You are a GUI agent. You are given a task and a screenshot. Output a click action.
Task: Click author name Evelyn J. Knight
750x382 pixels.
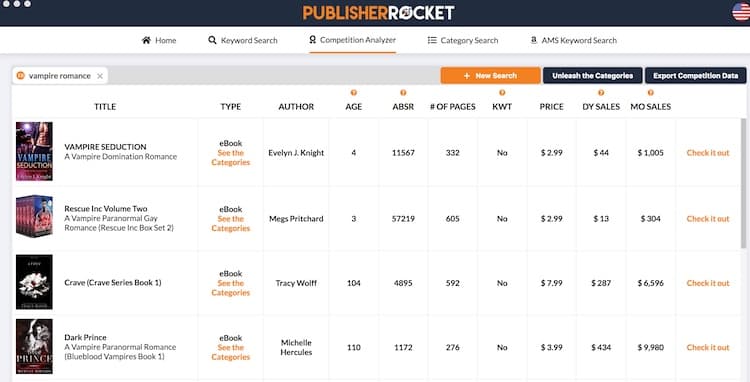296,153
